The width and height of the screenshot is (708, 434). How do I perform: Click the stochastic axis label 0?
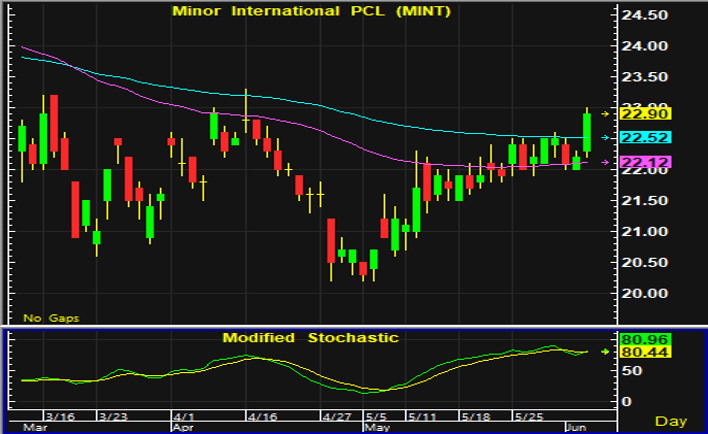coord(626,401)
